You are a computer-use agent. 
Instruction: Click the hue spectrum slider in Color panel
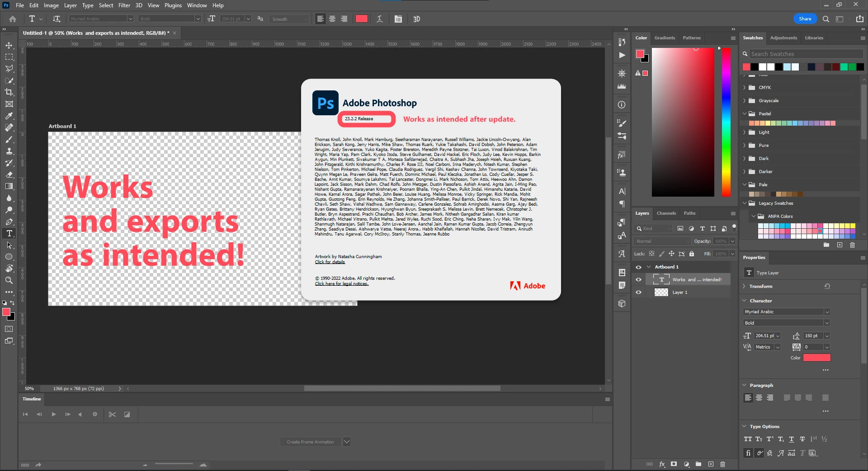point(726,122)
